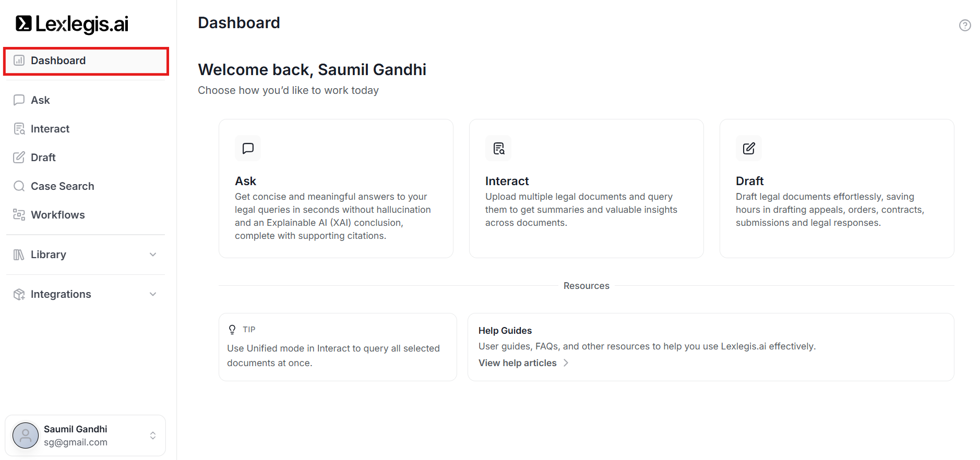Viewport: 980px width, 460px height.
Task: Click the Ask card speech bubble icon
Action: [x=248, y=149]
